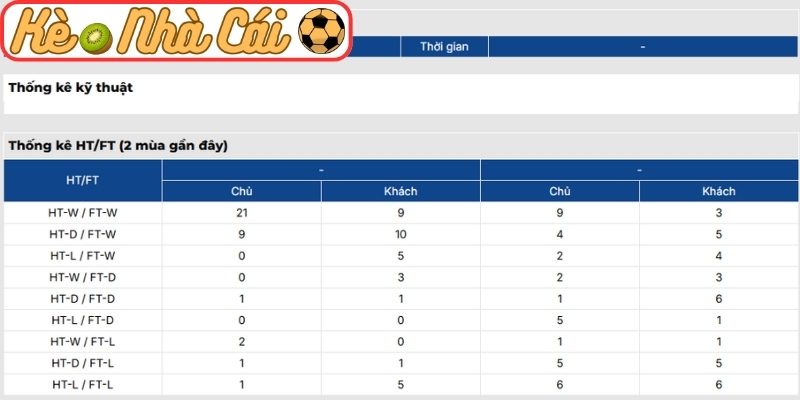800x400 pixels.
Task: Select second Chủ column header
Action: [560, 191]
